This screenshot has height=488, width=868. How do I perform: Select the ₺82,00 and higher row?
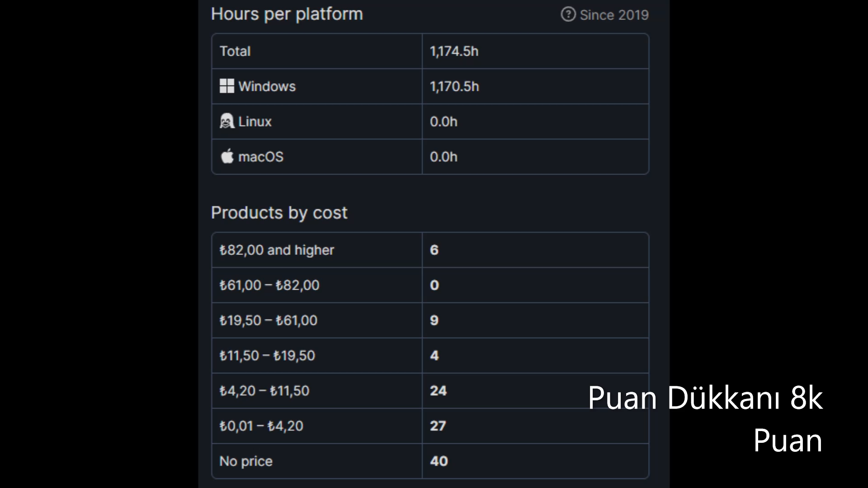(430, 250)
